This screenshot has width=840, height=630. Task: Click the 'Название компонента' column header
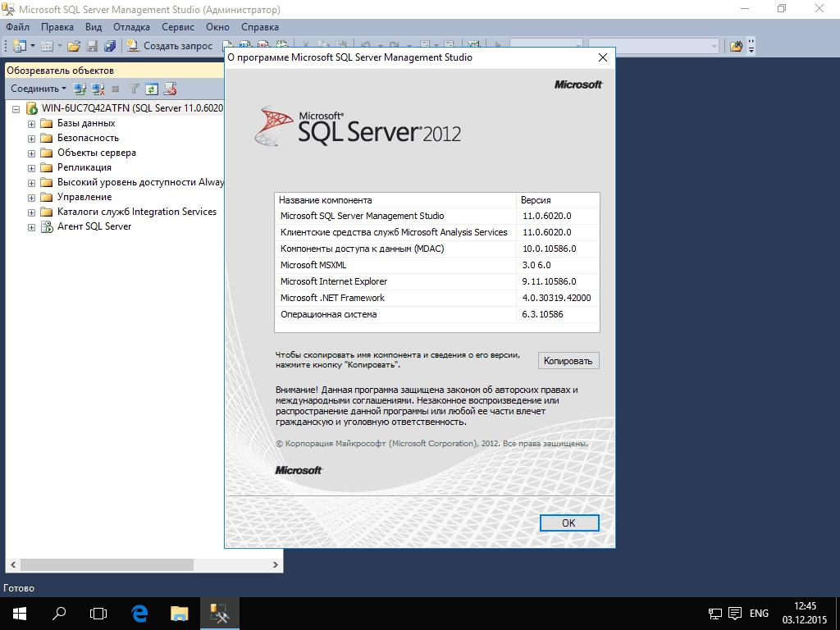click(395, 200)
